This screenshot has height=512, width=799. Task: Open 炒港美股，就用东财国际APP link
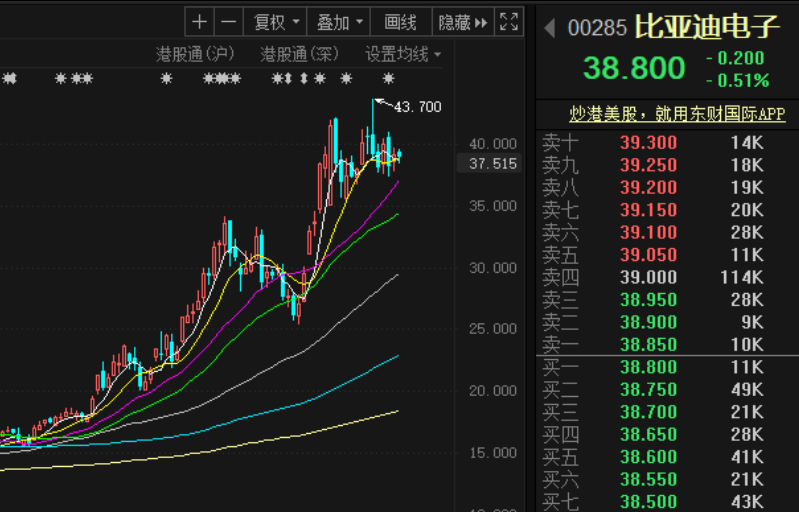click(677, 114)
